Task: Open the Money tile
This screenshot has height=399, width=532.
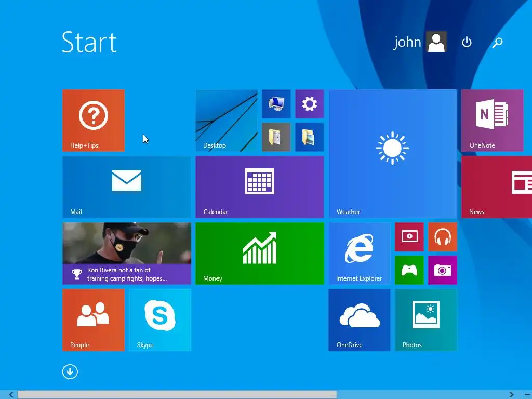Action: (260, 254)
